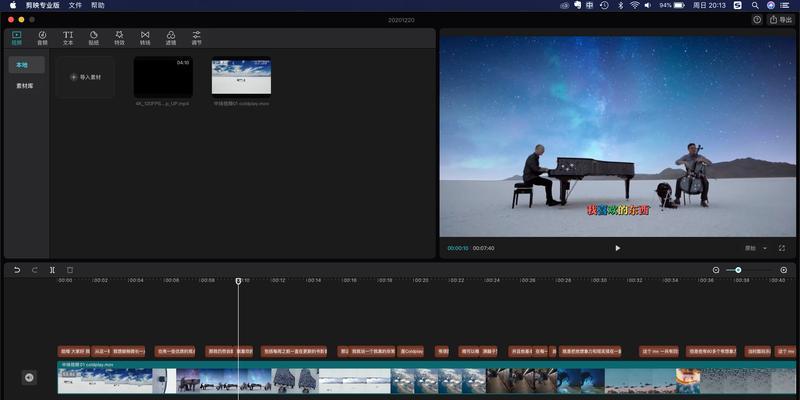Open the Apple menu
Image resolution: width=800 pixels, height=400 pixels.
13,5
